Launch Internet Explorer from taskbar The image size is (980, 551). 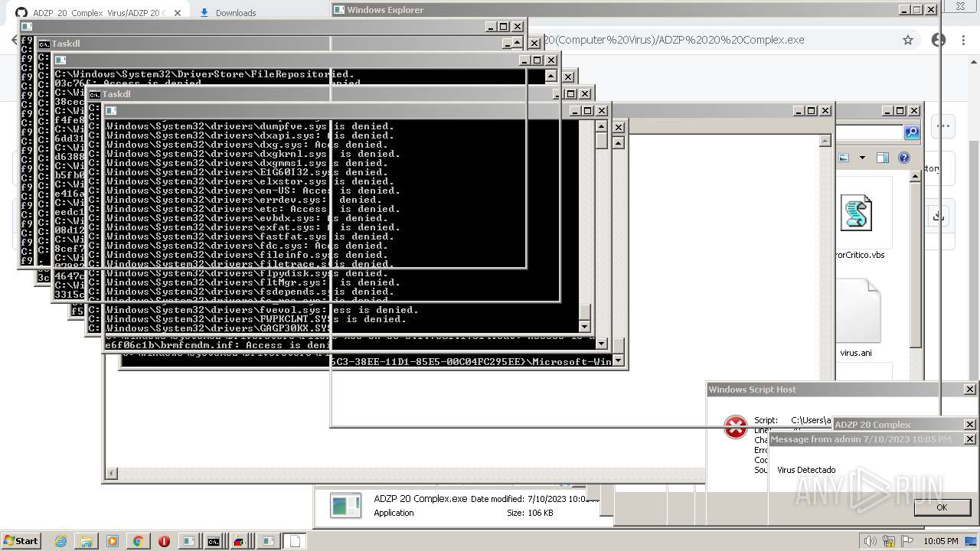[60, 541]
